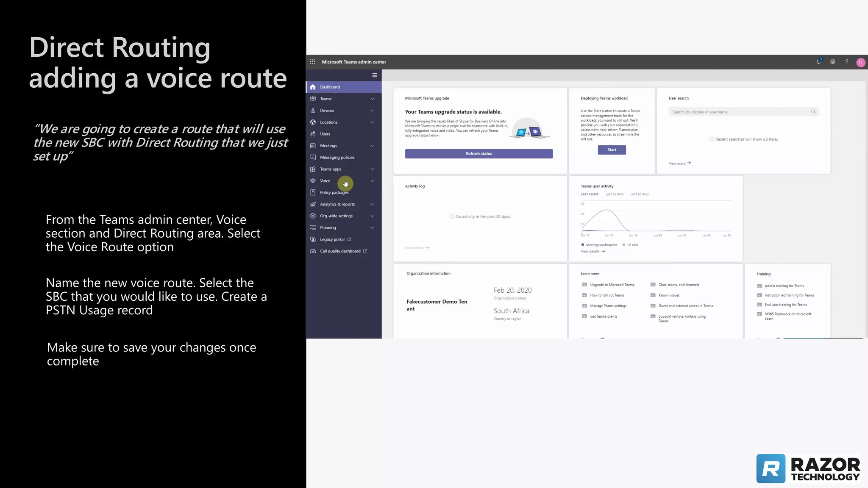The image size is (868, 488).
Task: Follow the View users link
Action: [x=680, y=163]
